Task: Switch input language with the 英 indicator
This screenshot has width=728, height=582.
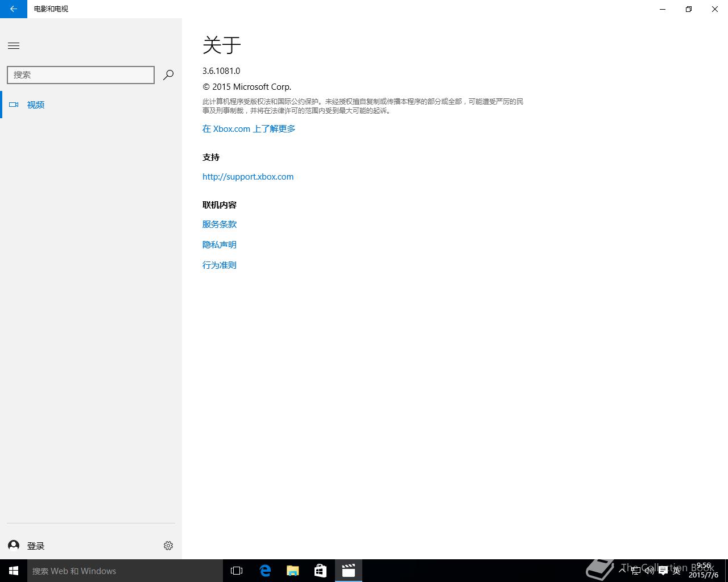Action: click(x=677, y=571)
